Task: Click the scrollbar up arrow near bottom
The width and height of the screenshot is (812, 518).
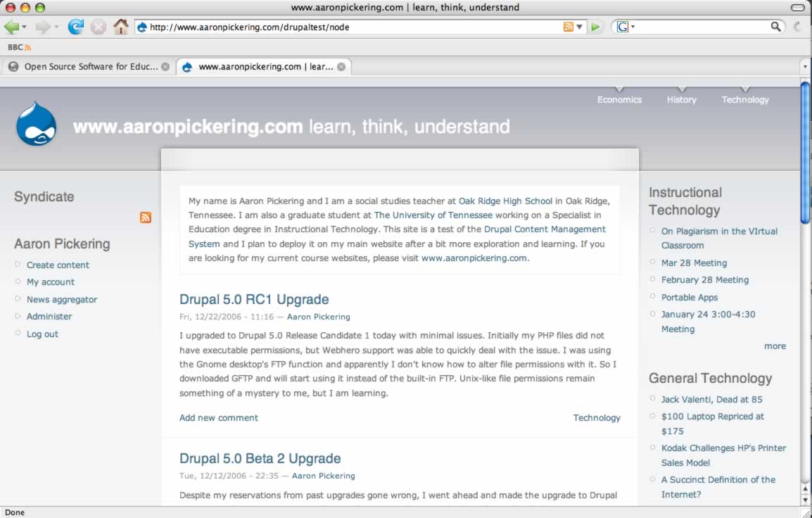Action: pyautogui.click(x=805, y=488)
